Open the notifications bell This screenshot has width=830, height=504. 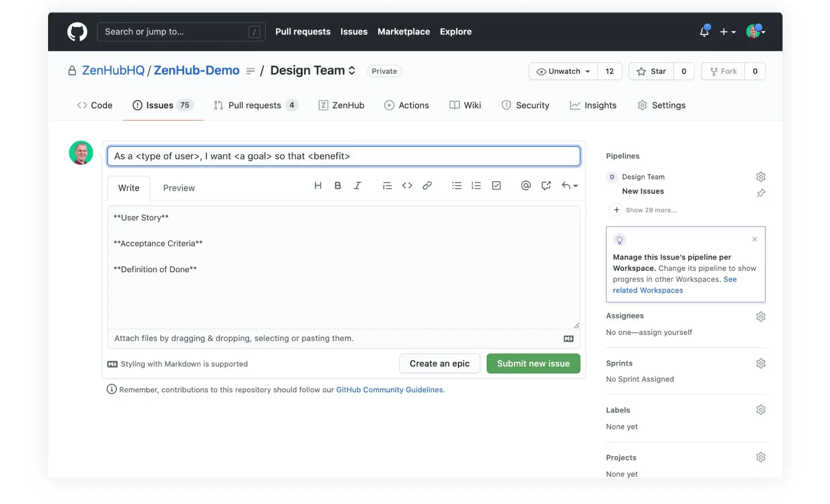pyautogui.click(x=704, y=32)
